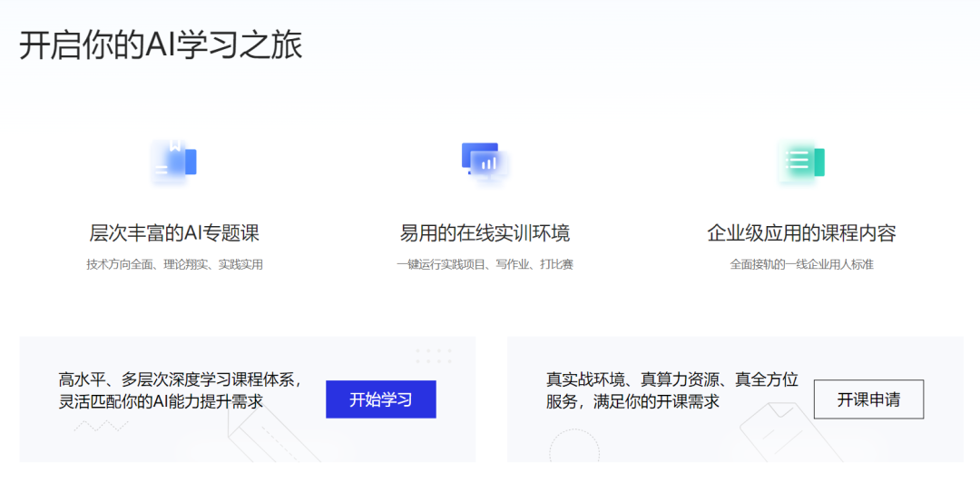Click the 真实战环境、真算力资源 card text

671,379
